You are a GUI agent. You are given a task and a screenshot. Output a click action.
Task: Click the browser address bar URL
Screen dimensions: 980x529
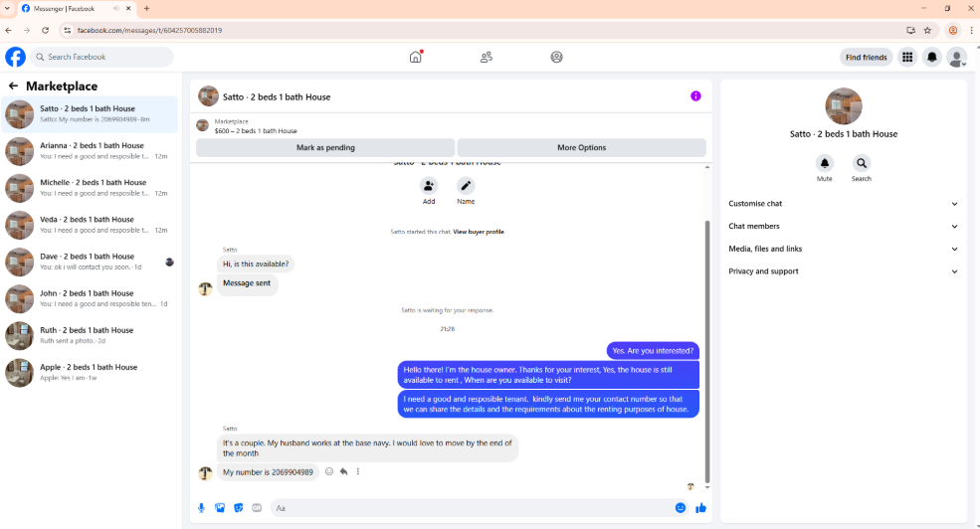149,30
